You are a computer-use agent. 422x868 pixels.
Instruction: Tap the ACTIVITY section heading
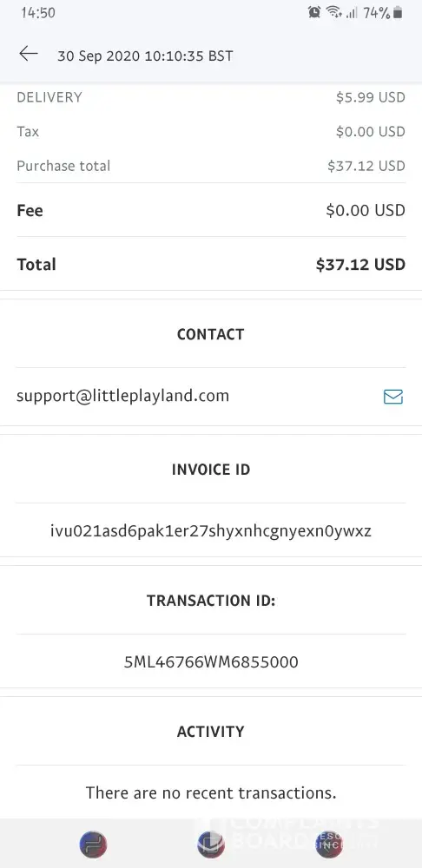210,732
